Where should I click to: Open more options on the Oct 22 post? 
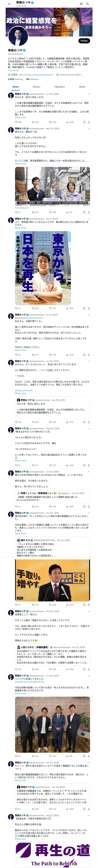point(89,611)
